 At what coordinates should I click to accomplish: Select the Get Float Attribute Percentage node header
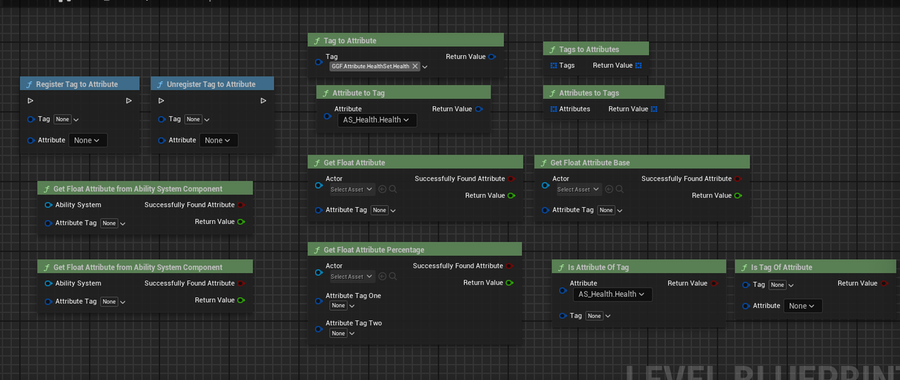coord(414,250)
